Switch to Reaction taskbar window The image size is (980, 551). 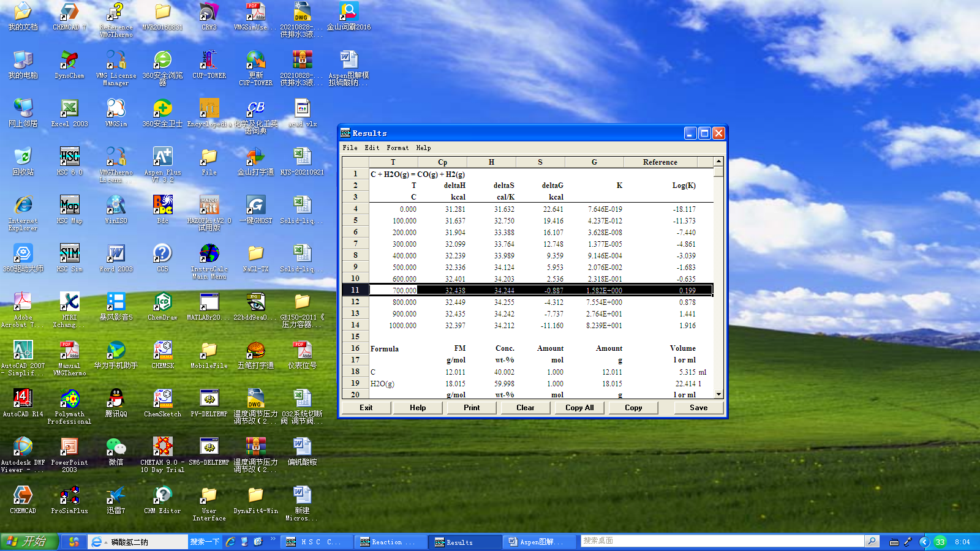coord(390,542)
